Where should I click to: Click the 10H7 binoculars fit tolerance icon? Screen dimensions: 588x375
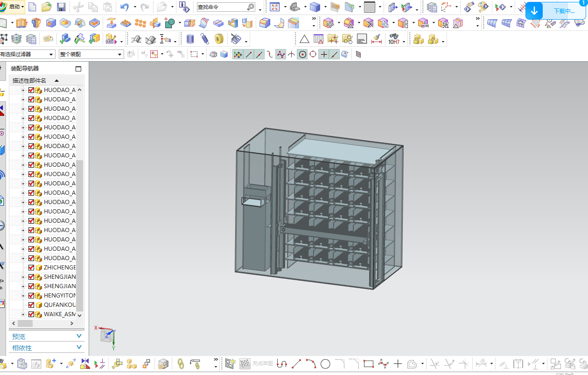coord(394,39)
